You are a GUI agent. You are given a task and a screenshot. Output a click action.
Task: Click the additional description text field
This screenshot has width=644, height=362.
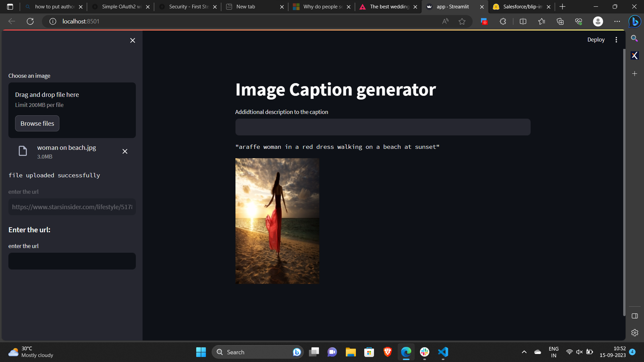pyautogui.click(x=383, y=127)
